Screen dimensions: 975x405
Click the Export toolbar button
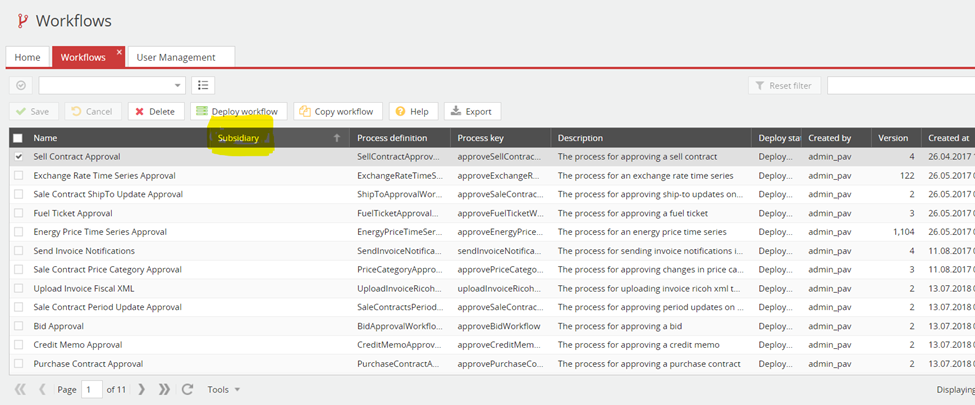click(x=472, y=112)
